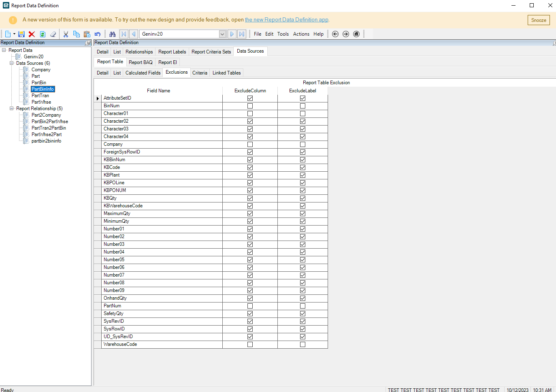Viewport: 556px width, 392px height.
Task: Click the Paste clipboard icon
Action: (87, 34)
